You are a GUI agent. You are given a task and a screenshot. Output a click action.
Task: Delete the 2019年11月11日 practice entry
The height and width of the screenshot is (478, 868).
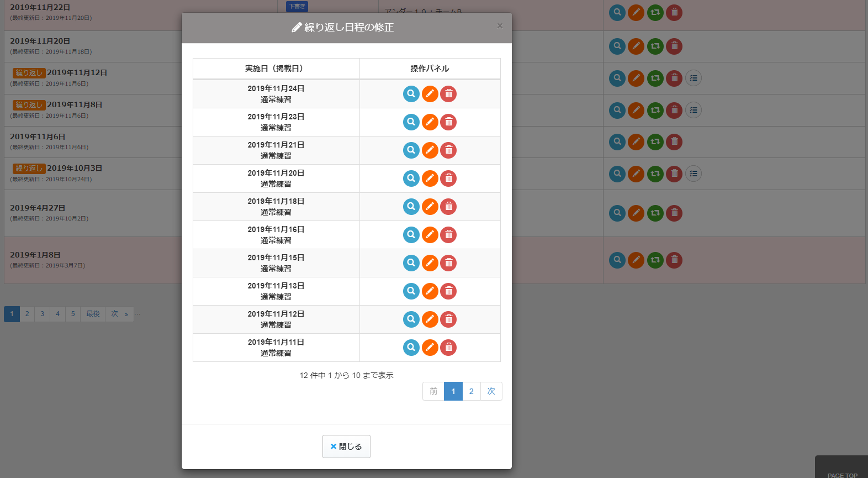pyautogui.click(x=448, y=348)
